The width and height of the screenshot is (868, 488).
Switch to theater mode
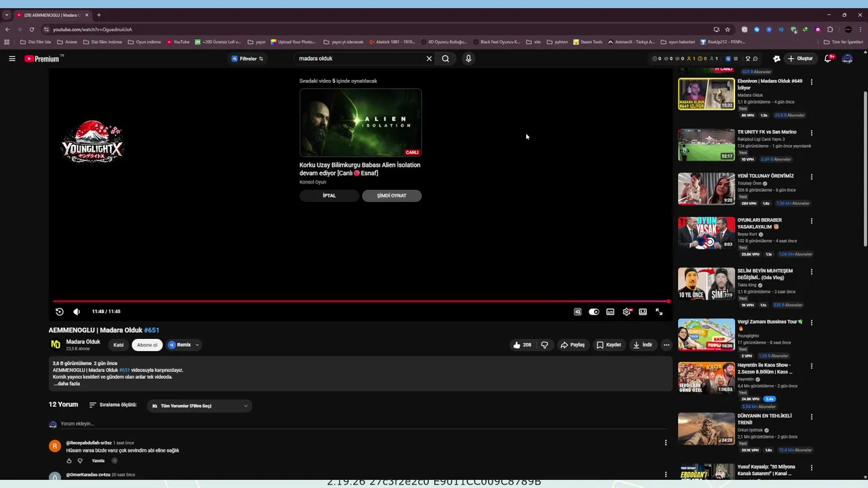[643, 312]
